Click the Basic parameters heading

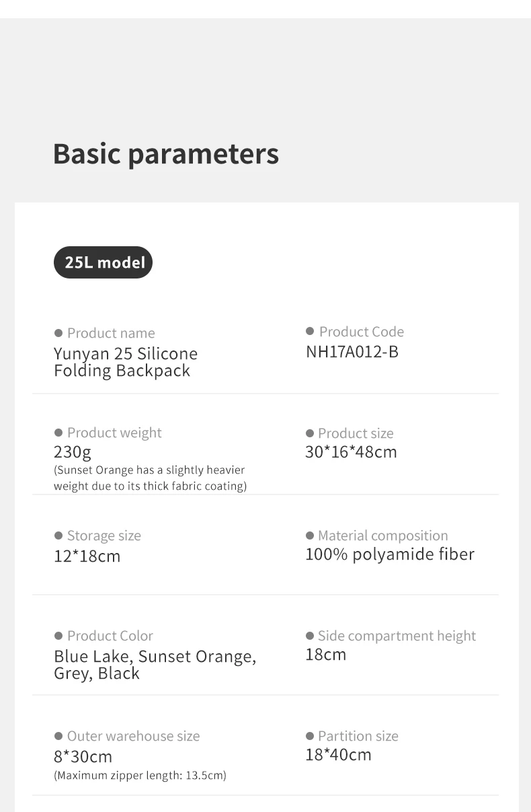[x=165, y=153]
